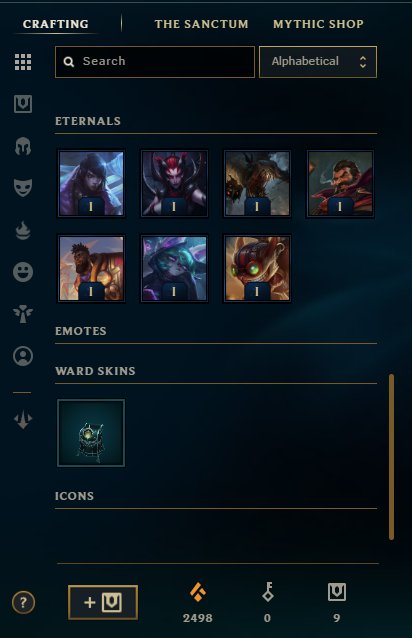Select the Crafting tab
Image resolution: width=412 pixels, height=638 pixels.
[x=56, y=24]
